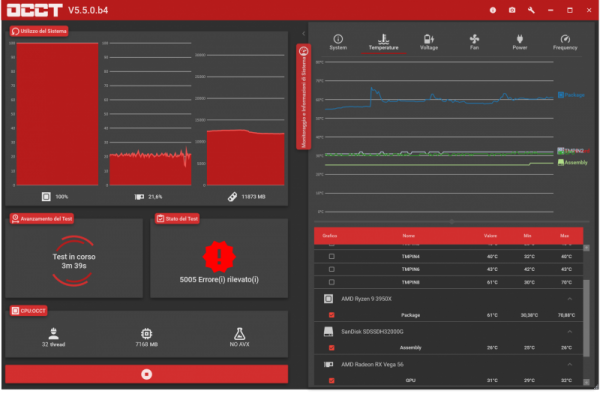Click the CPU usage icon at 100%
Screen dimensions: 600x394
pyautogui.click(x=46, y=197)
